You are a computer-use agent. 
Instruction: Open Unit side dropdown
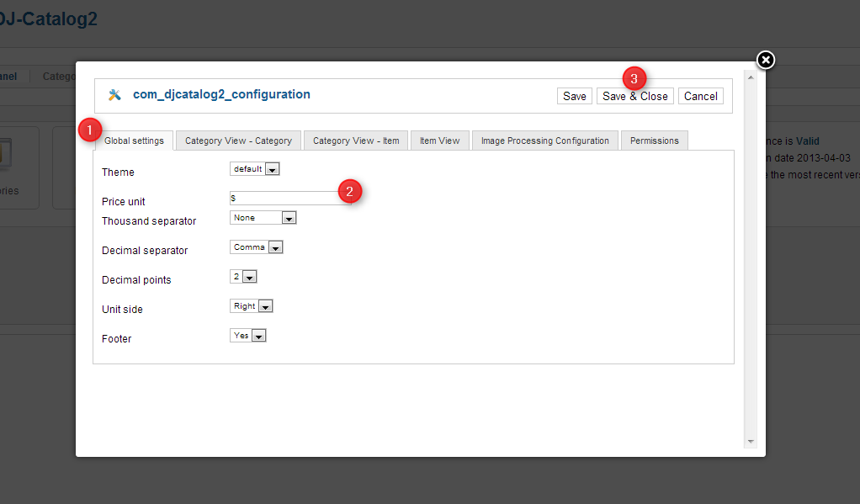pyautogui.click(x=252, y=306)
